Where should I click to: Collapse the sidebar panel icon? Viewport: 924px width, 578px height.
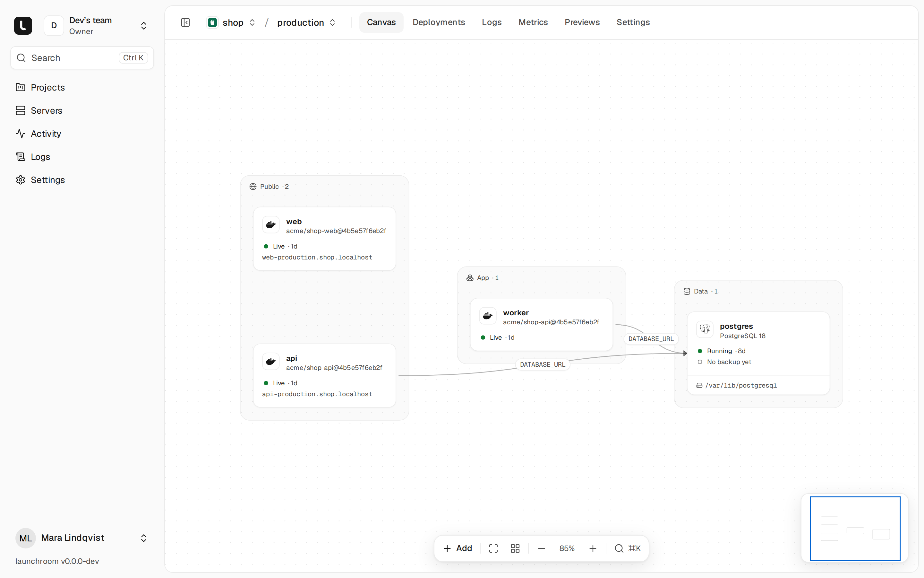[x=185, y=22]
